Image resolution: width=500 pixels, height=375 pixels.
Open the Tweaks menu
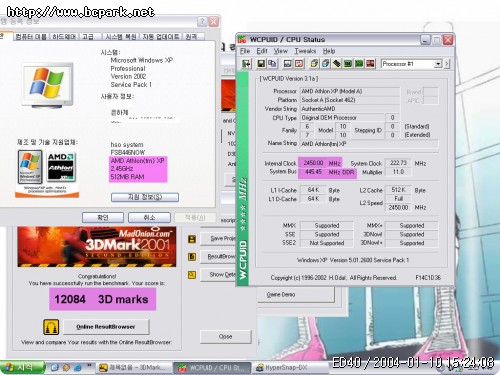[x=305, y=51]
